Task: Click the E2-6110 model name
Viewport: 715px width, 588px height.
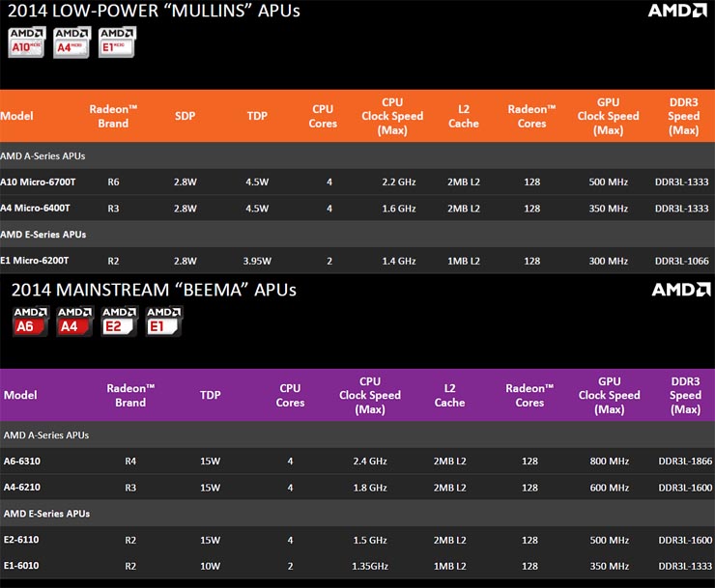Action: tap(22, 539)
